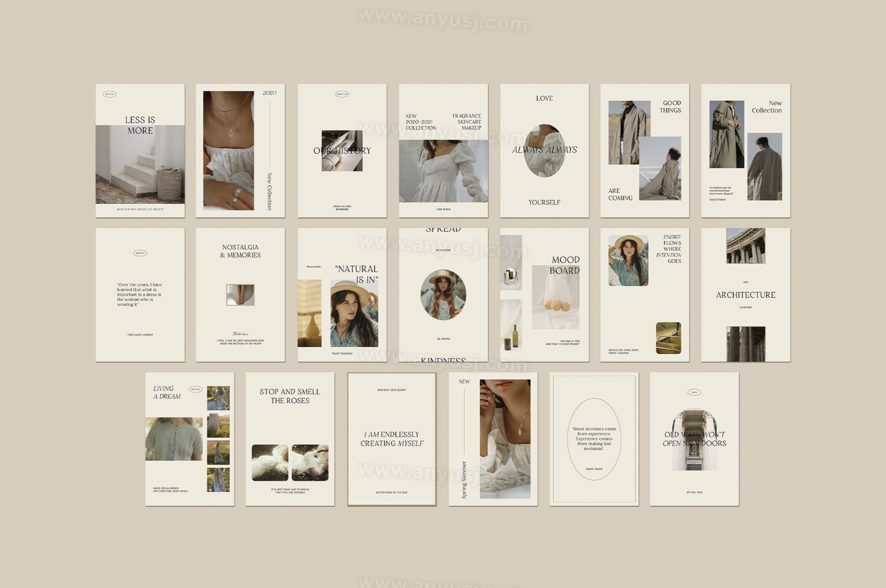Image resolution: width=886 pixels, height=588 pixels.
Task: Open the 'Love Always Always Yourself' card
Action: [544, 151]
